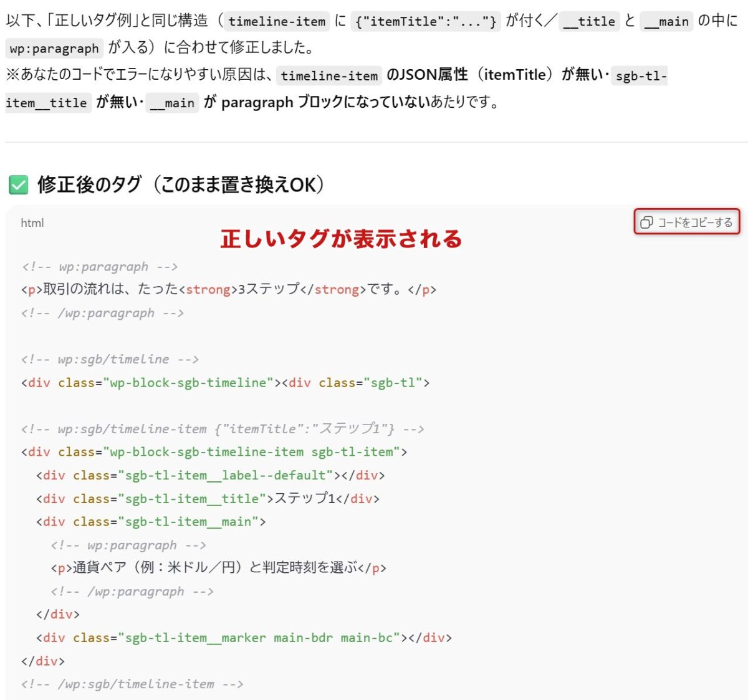Click the copy icon in the code header

646,223
